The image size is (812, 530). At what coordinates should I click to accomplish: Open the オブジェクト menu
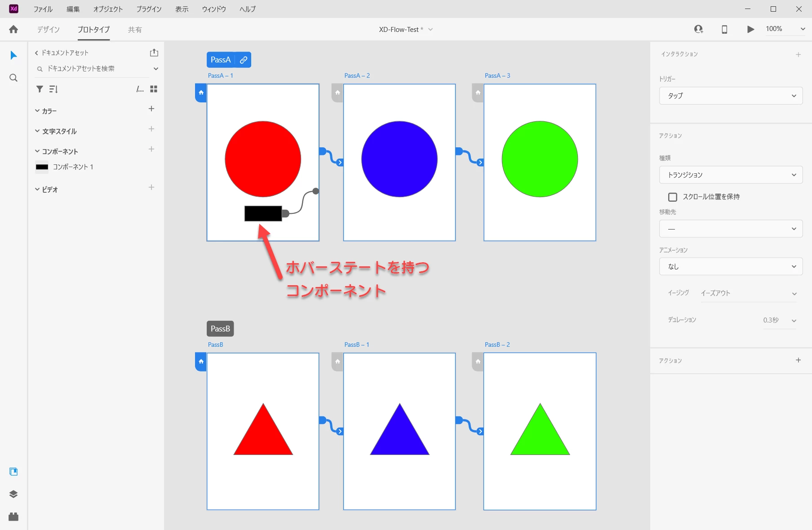click(108, 9)
